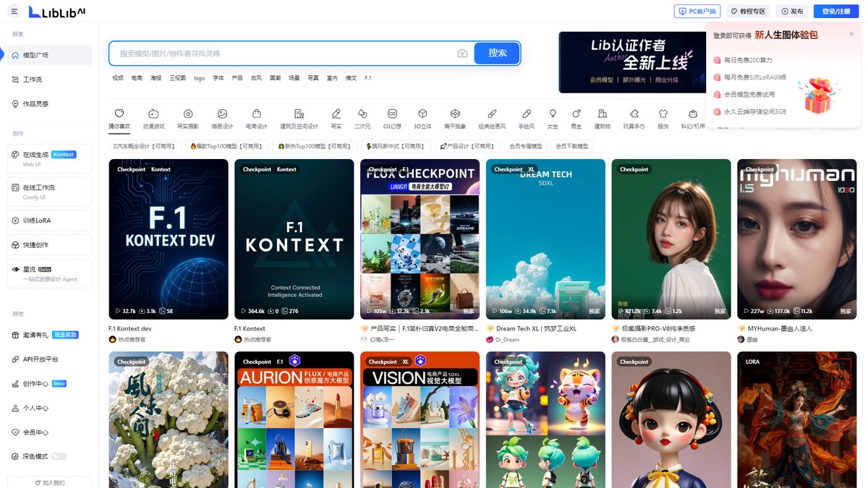Toggle the 深色模式 dark mode switch

(x=59, y=457)
